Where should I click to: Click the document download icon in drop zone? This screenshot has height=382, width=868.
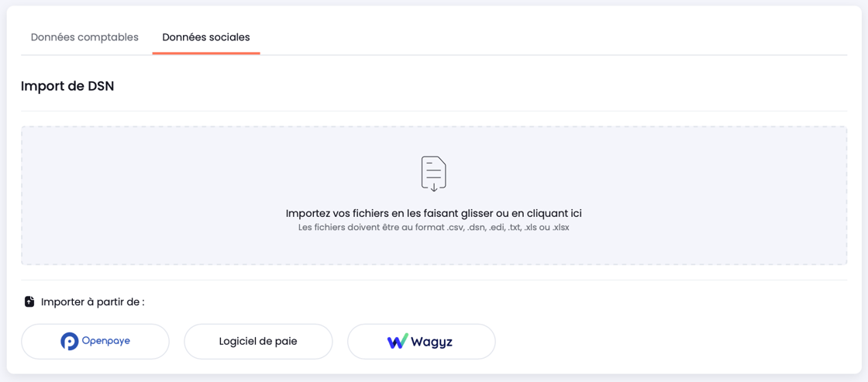[x=434, y=174]
